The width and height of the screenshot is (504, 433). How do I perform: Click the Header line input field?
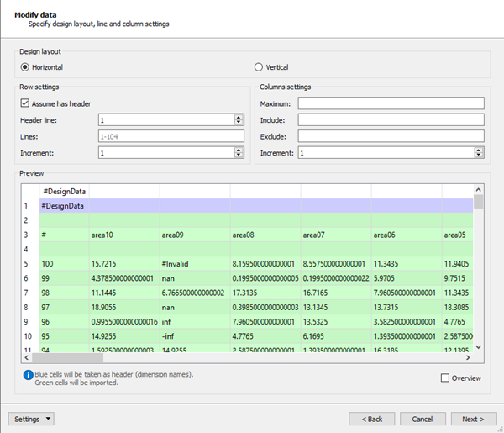[166, 120]
